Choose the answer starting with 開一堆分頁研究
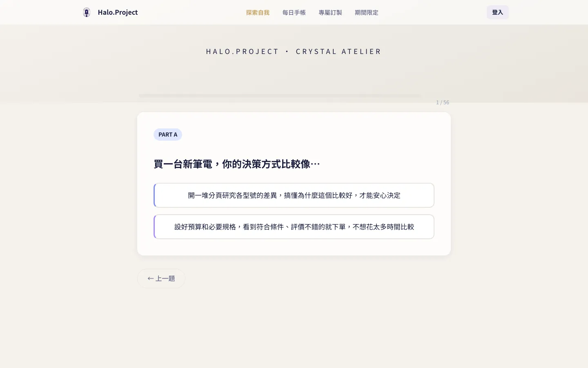Screen dimensions: 588x368 [294, 195]
